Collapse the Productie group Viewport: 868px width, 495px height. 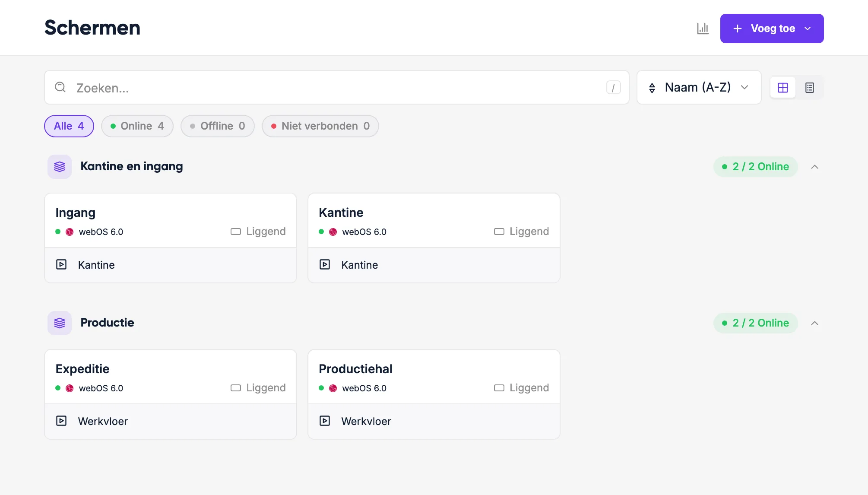click(x=814, y=323)
